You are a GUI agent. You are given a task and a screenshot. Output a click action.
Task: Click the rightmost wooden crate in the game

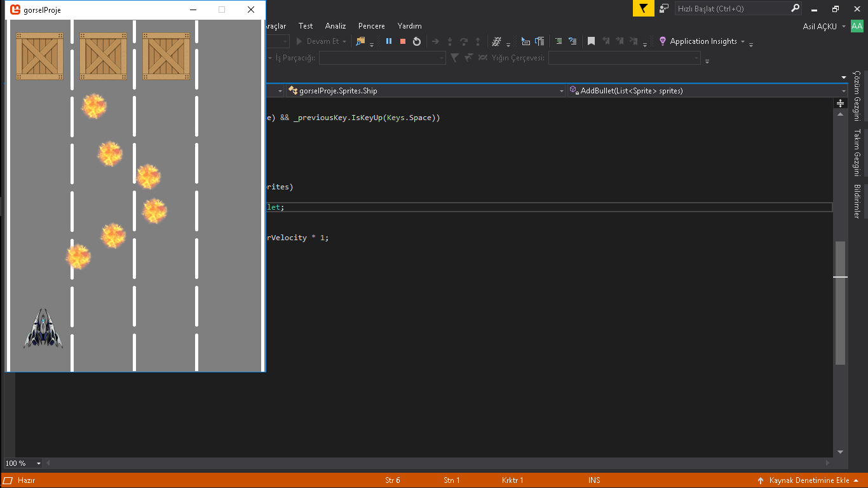click(166, 57)
